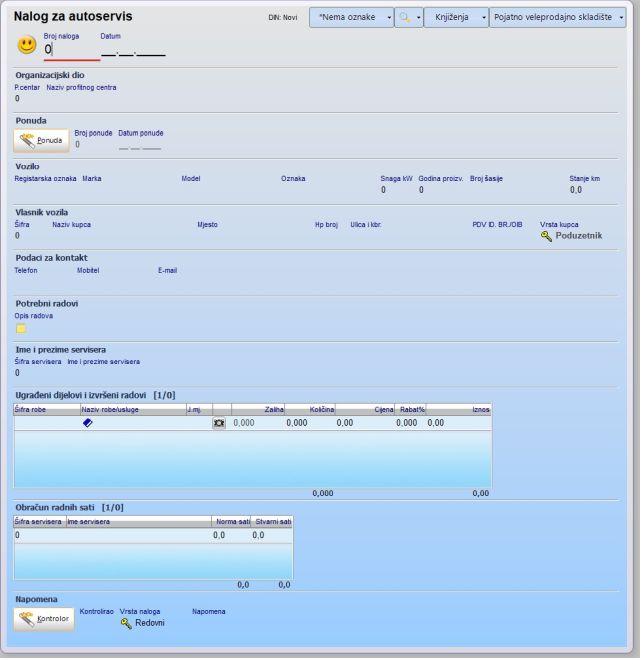The width and height of the screenshot is (640, 660).
Task: Click the camera icon in parts table
Action: coord(219,423)
